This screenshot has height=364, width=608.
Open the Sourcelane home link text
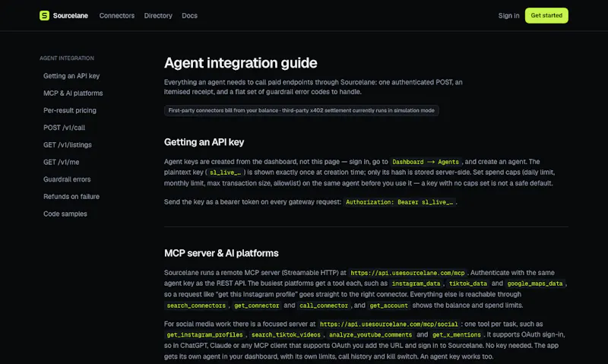click(x=70, y=15)
